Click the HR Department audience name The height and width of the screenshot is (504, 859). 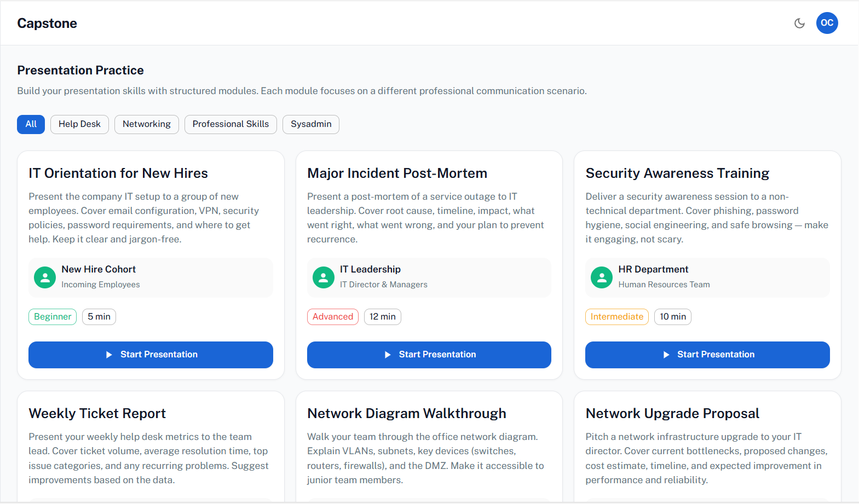tap(653, 269)
